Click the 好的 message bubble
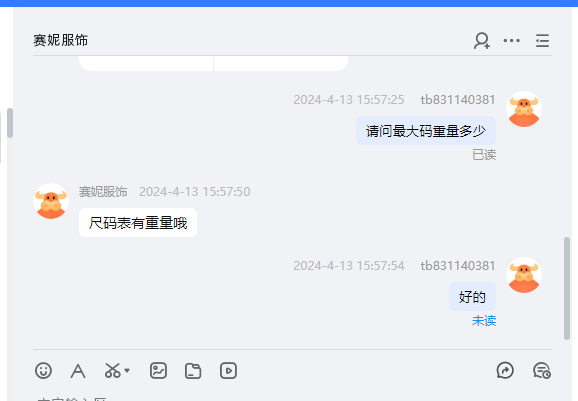The width and height of the screenshot is (578, 401). (472, 297)
